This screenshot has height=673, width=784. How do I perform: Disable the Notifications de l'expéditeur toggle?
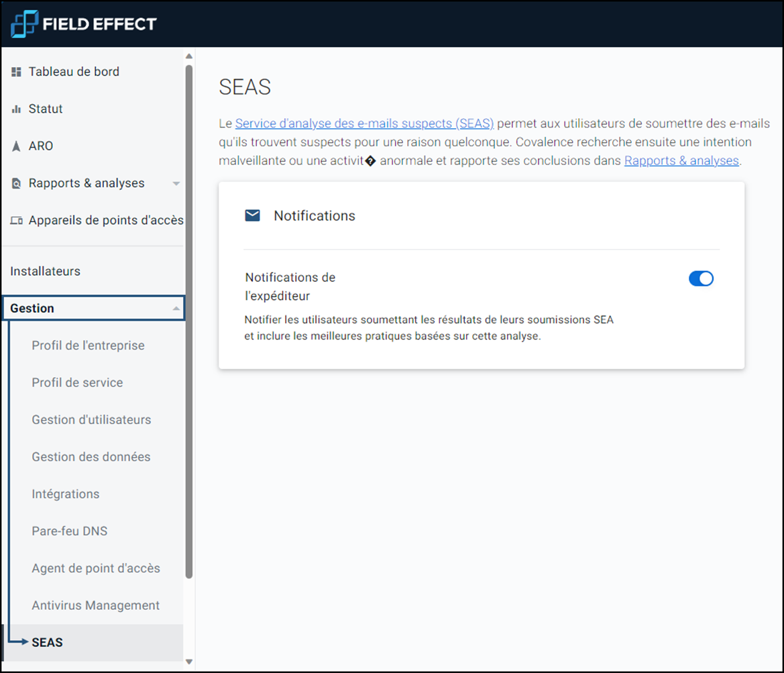pos(701,278)
